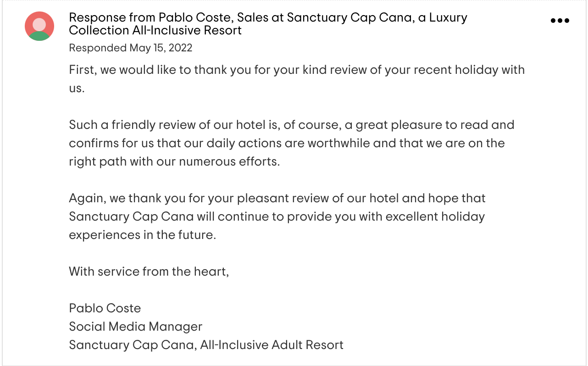
Task: Click the responder's profile avatar icon
Action: (x=39, y=26)
